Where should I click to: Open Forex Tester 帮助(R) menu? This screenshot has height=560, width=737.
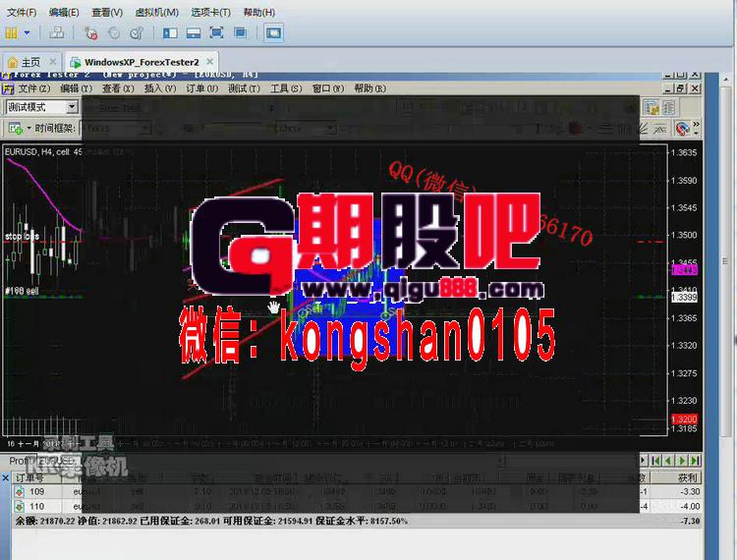(369, 88)
